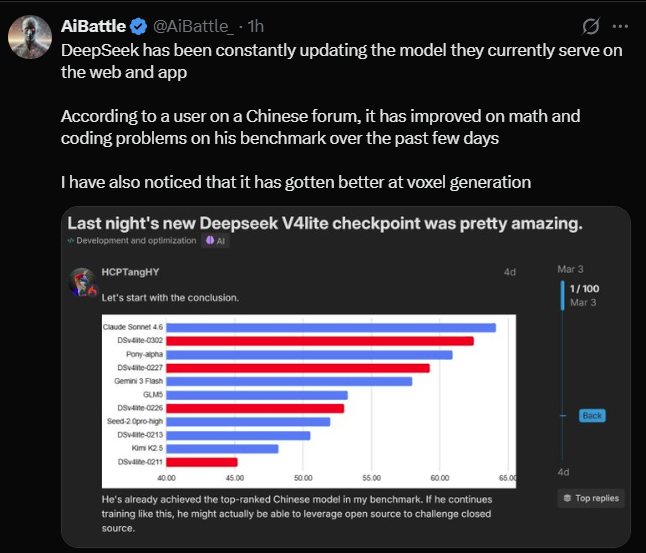Click HCPTangHY's forum avatar
The image size is (646, 553).
point(82,281)
